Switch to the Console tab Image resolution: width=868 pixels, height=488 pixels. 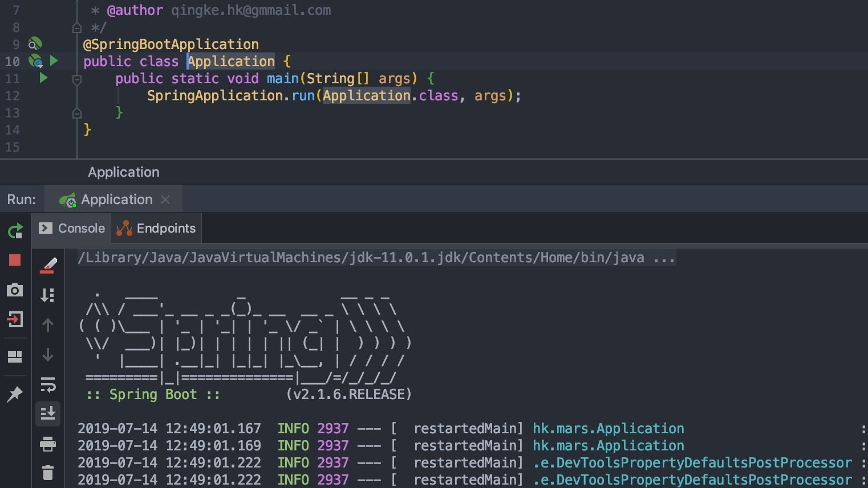pyautogui.click(x=72, y=229)
